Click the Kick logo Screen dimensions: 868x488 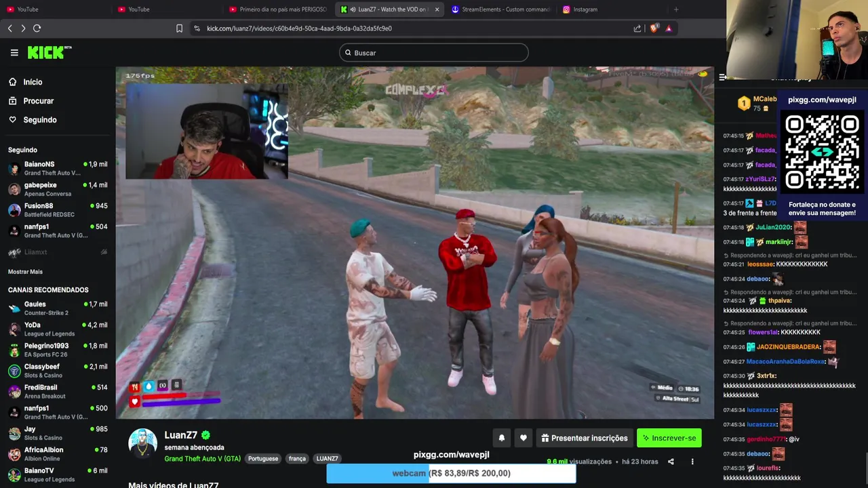point(49,52)
